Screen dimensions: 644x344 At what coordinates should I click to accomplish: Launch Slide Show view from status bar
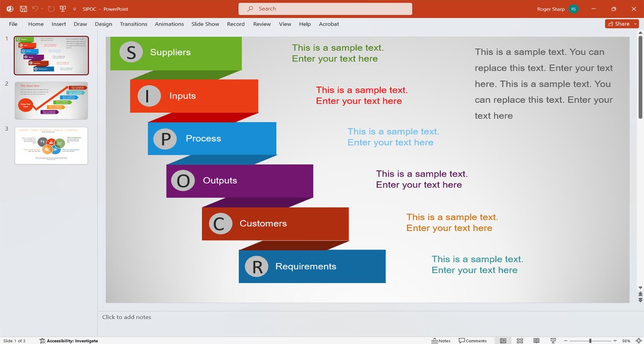[553, 341]
